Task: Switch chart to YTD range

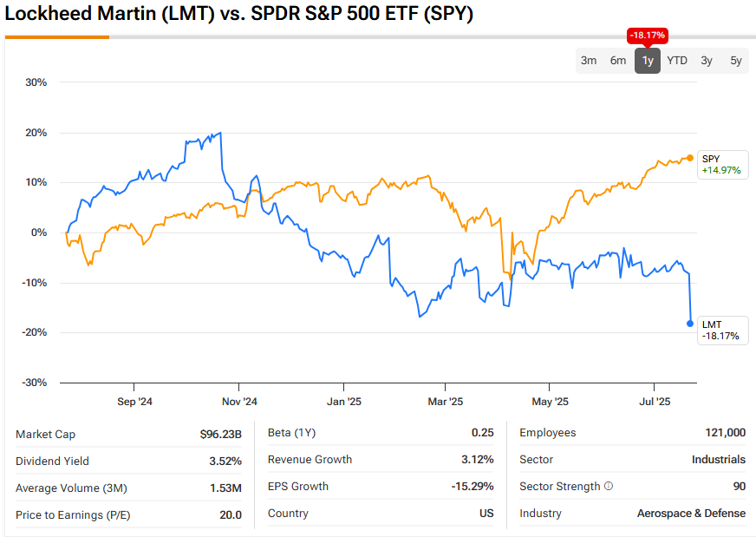Action: pyautogui.click(x=677, y=61)
